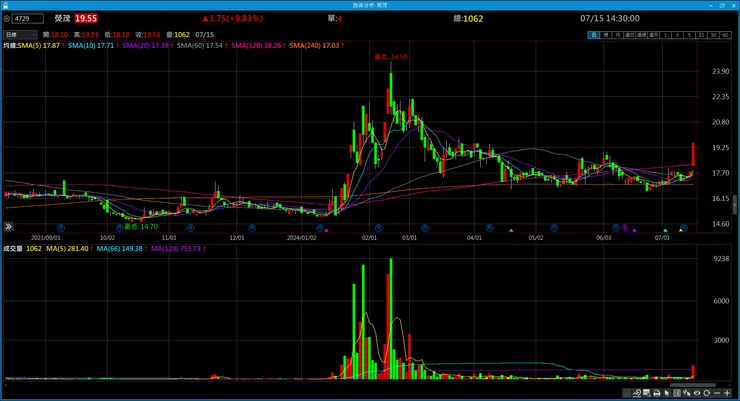Click the yellow triangle marker on date axis
740x401 pixels.
click(x=681, y=230)
